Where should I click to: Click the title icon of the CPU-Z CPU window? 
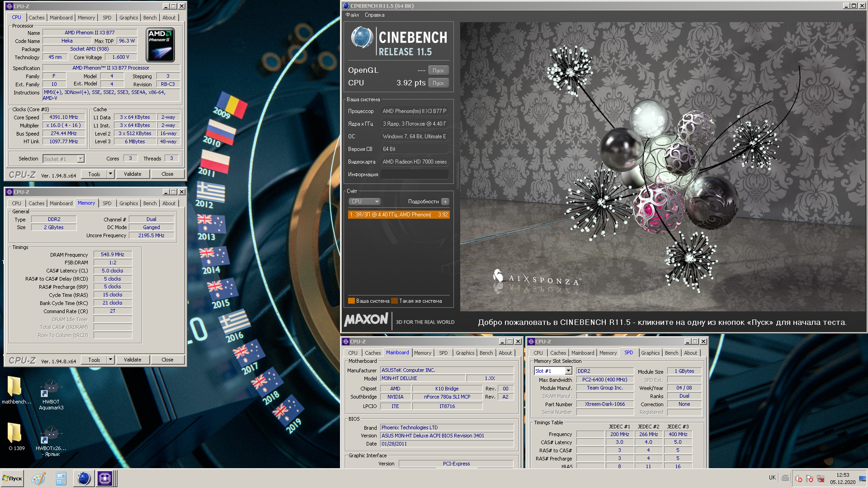click(9, 6)
